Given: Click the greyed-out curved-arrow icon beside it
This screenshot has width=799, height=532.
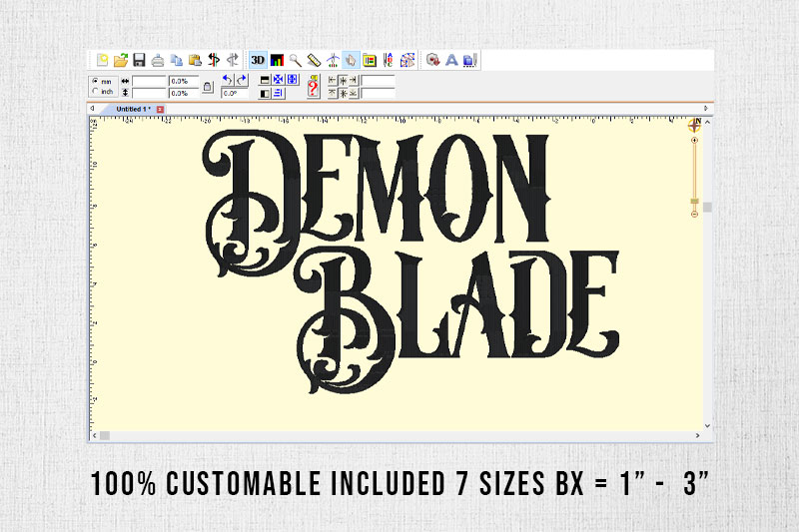Looking at the screenshot, I should 233,60.
